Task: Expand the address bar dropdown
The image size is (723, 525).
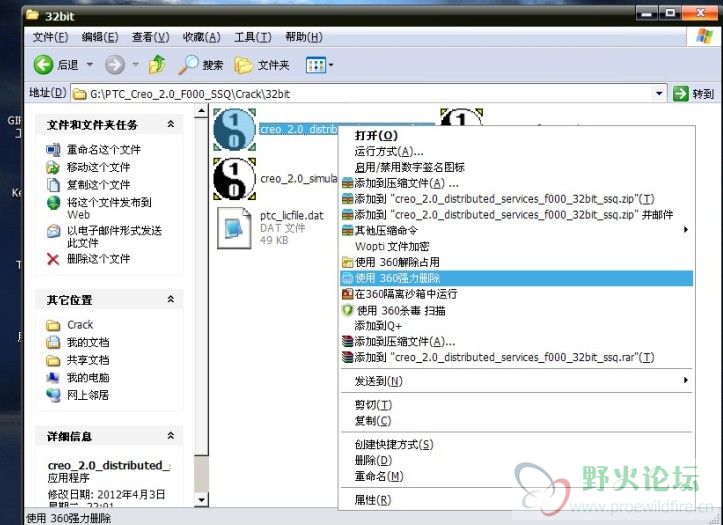Action: tap(659, 94)
